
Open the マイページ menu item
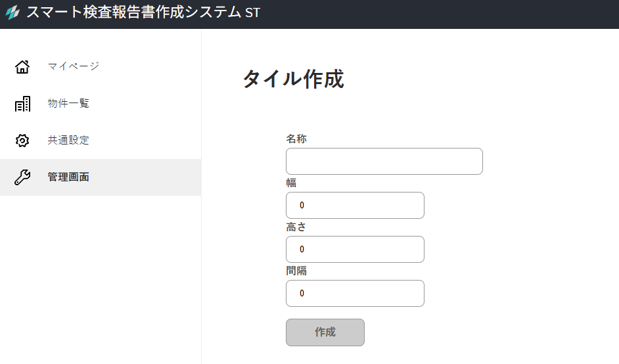[73, 66]
